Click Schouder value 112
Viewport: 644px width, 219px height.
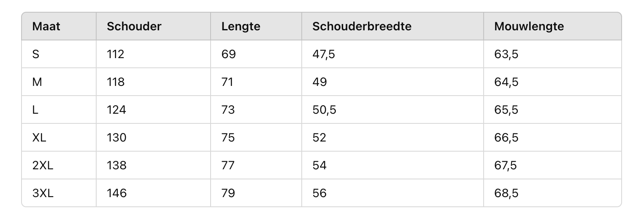point(116,54)
